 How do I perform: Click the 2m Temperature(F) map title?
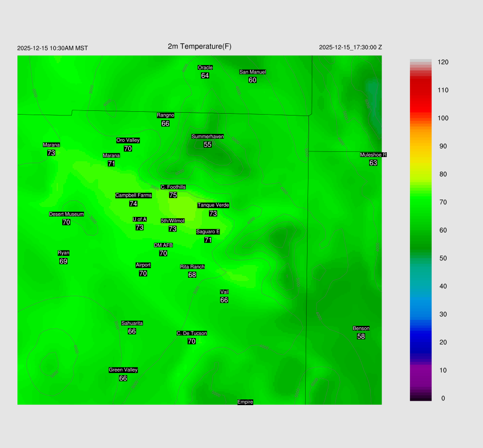(200, 46)
